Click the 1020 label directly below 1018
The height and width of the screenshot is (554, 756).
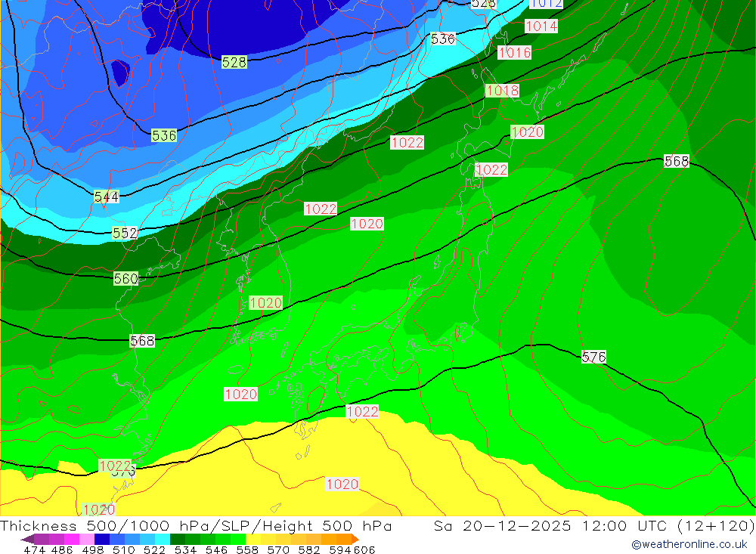[x=528, y=132]
